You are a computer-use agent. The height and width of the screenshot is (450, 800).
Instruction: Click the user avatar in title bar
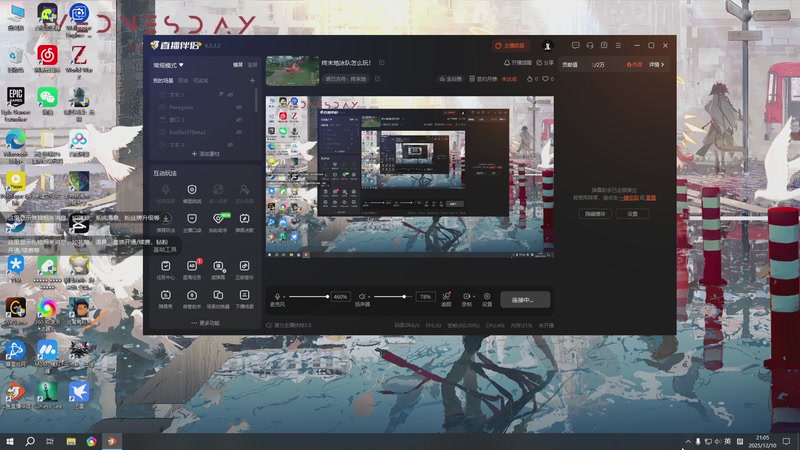[x=547, y=45]
